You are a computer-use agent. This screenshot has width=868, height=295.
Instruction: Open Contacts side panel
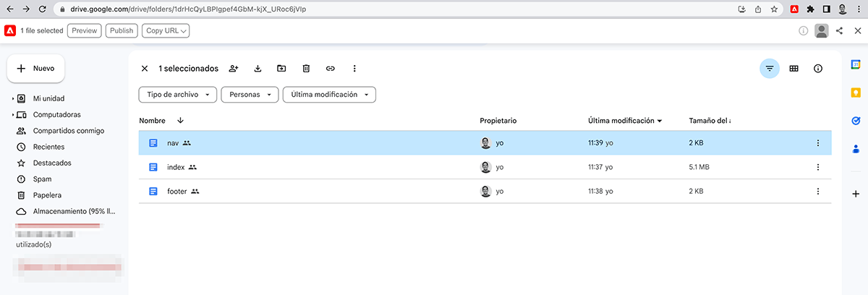pyautogui.click(x=855, y=150)
